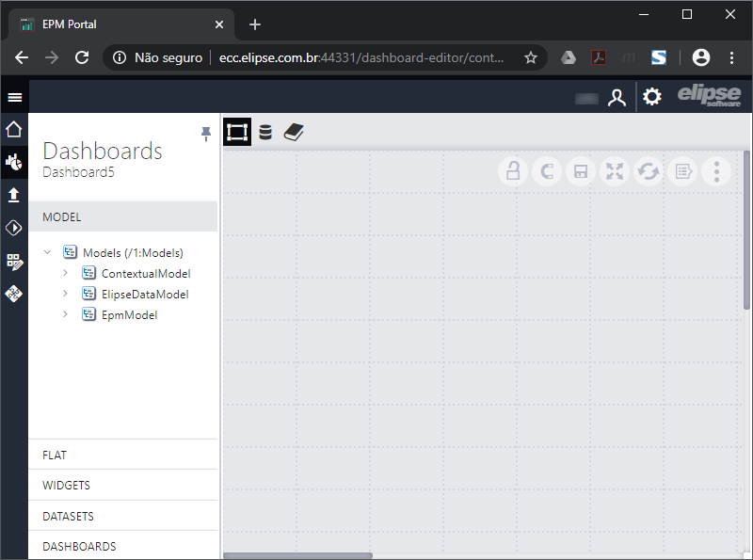Open the database/datasets icon beside the frame tool
Image resolution: width=753 pixels, height=560 pixels.
(265, 132)
